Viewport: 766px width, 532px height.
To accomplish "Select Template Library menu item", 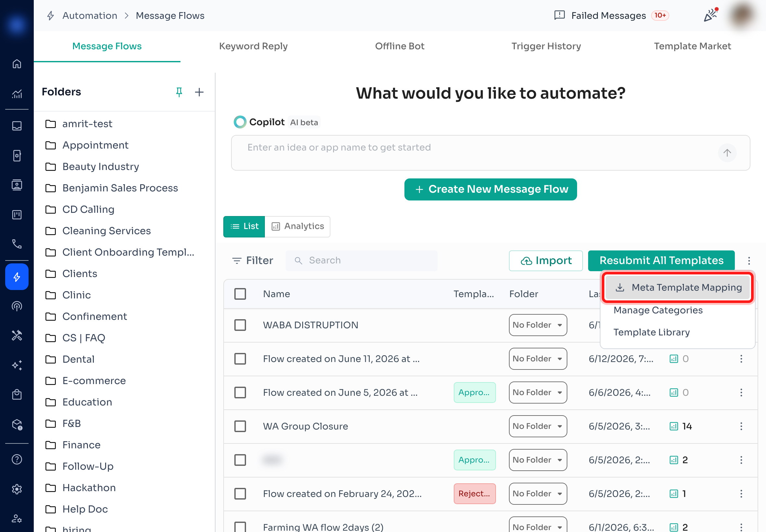I will tap(651, 332).
